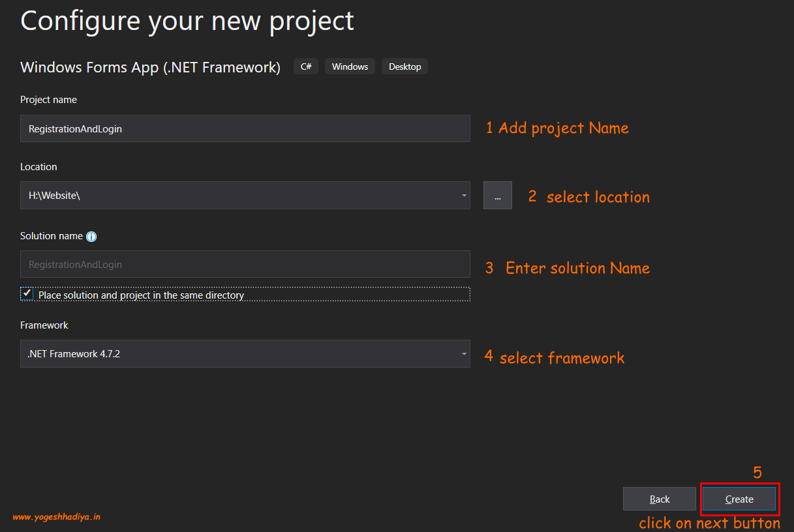Viewport: 794px width, 532px height.
Task: Toggle 'Place solution and project in same directory' checkbox
Action: (x=27, y=294)
